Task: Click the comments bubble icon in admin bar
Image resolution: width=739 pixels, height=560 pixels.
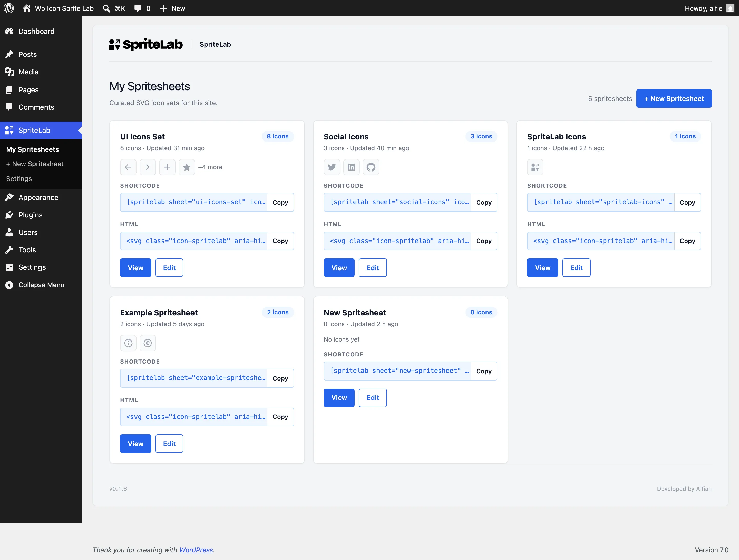Action: pos(138,8)
